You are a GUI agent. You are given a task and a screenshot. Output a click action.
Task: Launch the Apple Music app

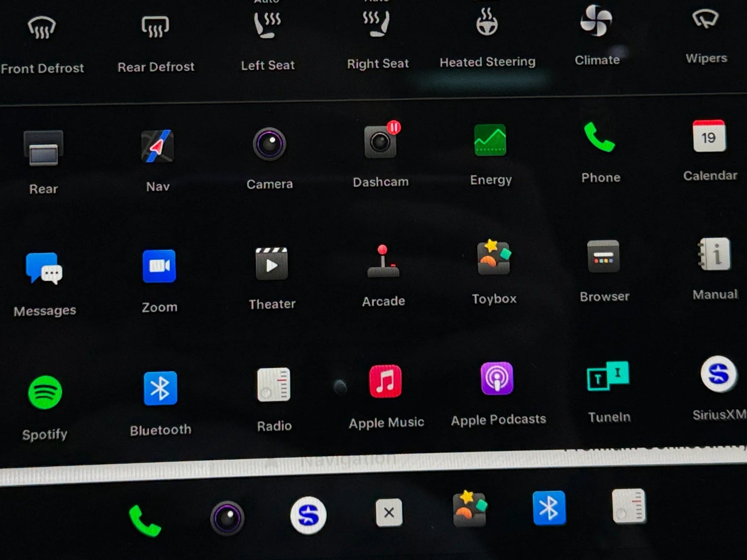385,381
